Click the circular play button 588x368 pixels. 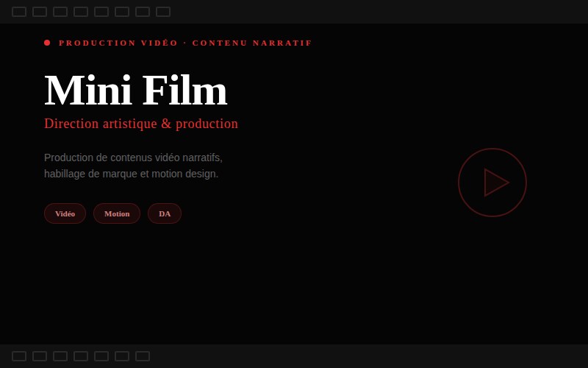pyautogui.click(x=492, y=183)
